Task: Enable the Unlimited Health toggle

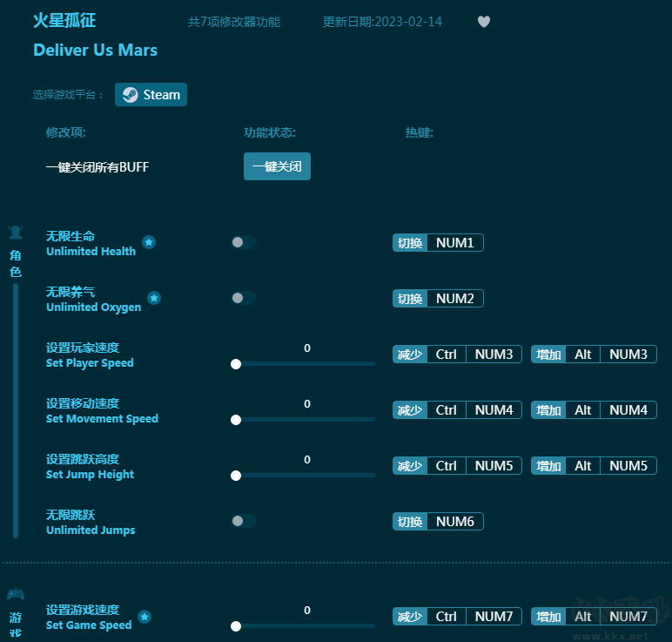Action: click(243, 242)
